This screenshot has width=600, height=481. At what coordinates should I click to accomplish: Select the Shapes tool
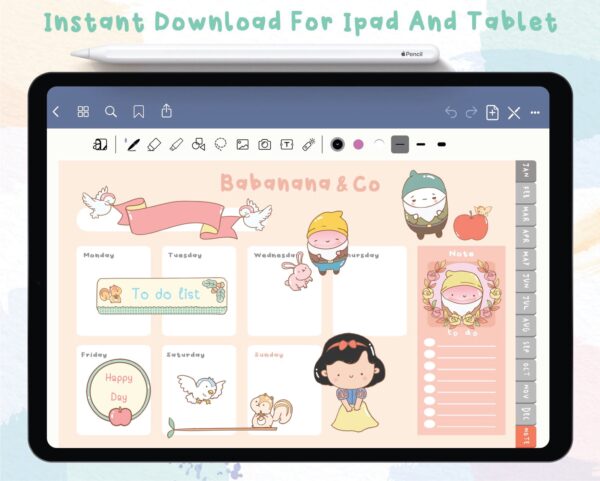198,145
